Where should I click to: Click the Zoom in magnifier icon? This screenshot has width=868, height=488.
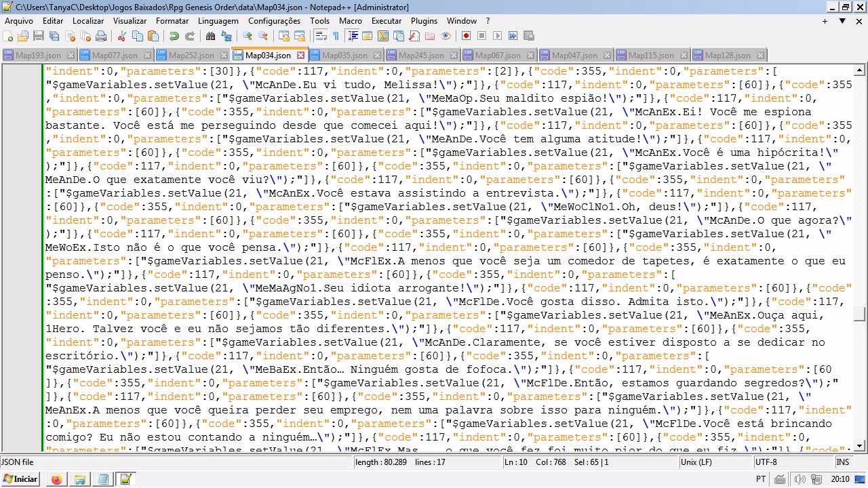pos(248,36)
